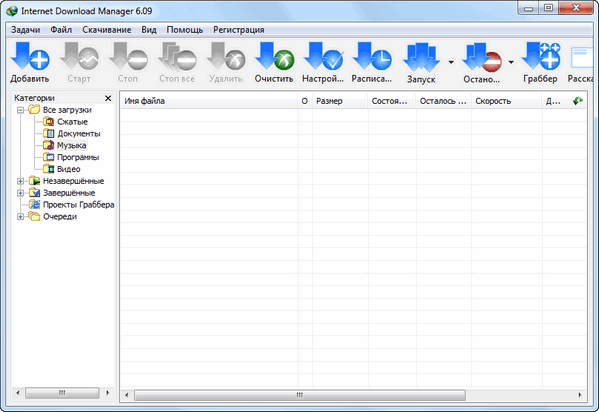Click the download list horizontal scrollbar thumb
The height and width of the screenshot is (412, 599).
coord(300,395)
